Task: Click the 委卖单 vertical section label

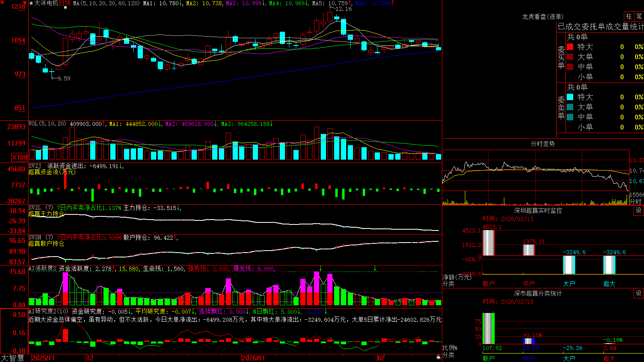Action: click(x=561, y=107)
